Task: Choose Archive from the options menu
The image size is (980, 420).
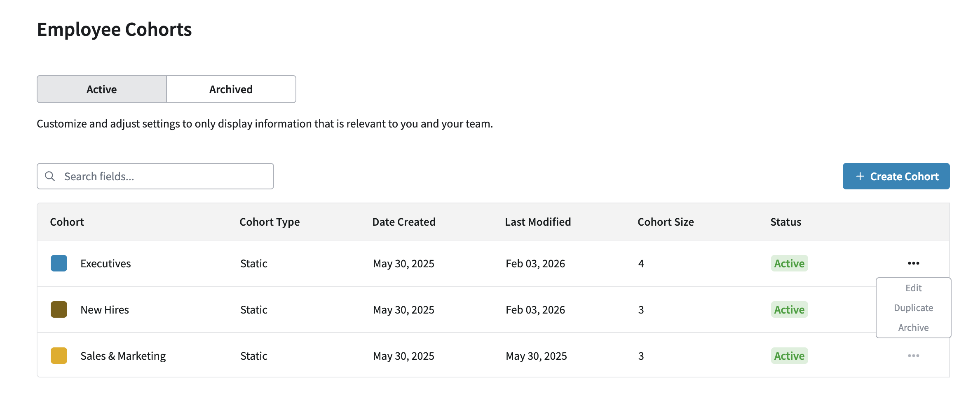Action: [913, 328]
